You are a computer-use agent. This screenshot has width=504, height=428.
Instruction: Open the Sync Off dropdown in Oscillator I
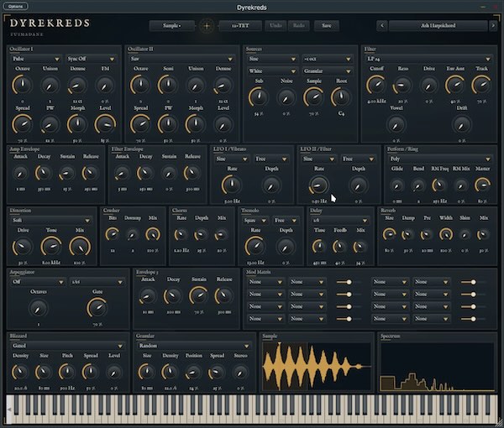91,59
